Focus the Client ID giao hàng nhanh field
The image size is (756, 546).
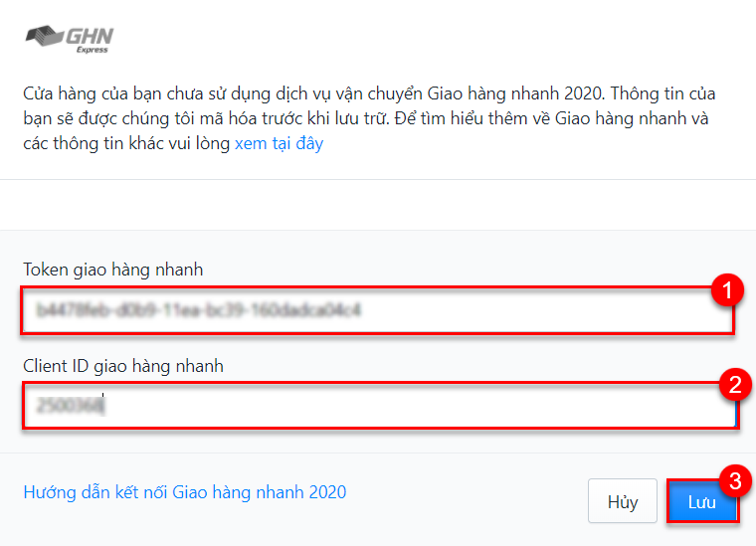pos(380,406)
